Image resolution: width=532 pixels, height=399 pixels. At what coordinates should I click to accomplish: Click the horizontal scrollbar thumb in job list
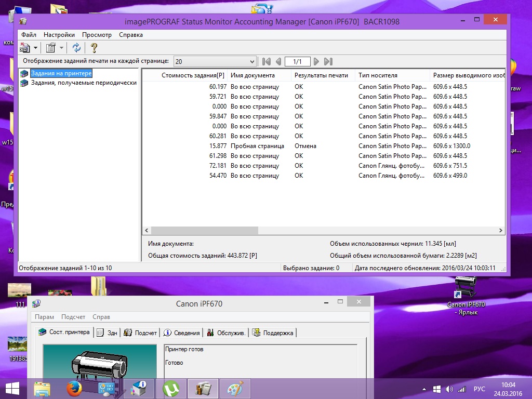coord(205,230)
